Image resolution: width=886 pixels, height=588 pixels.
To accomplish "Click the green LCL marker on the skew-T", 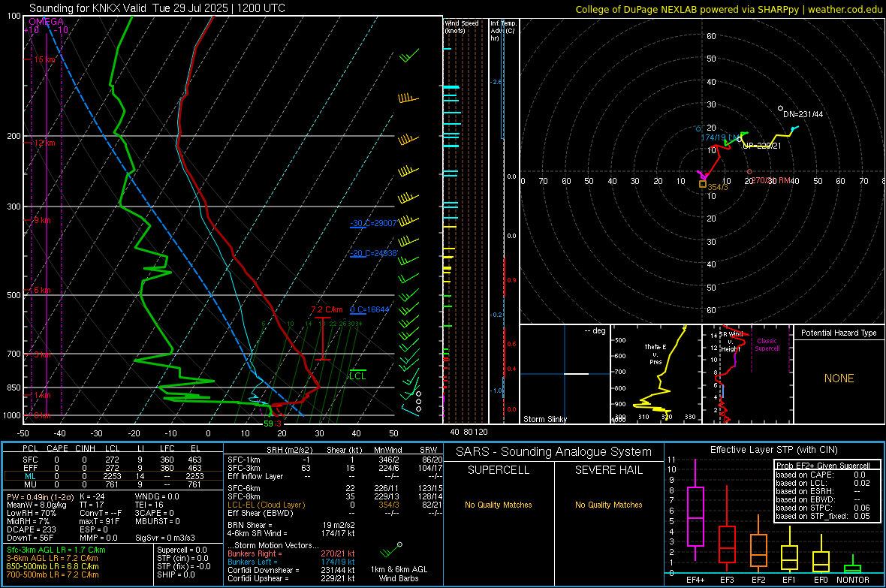I will click(357, 376).
